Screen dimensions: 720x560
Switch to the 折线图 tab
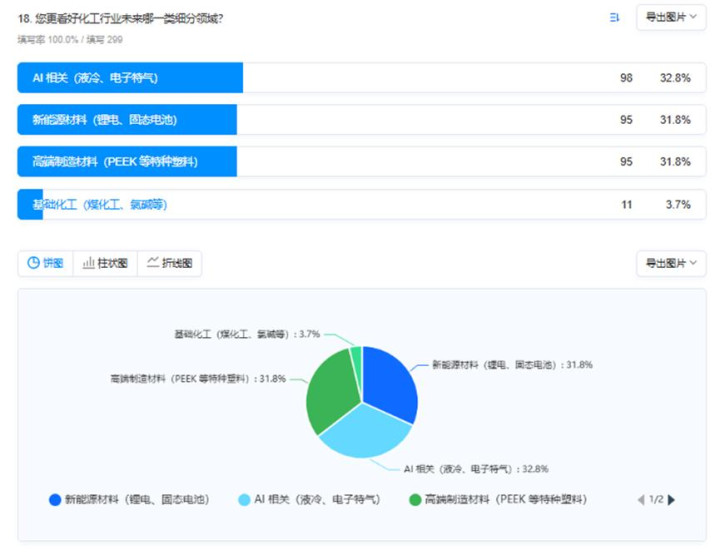[169, 263]
